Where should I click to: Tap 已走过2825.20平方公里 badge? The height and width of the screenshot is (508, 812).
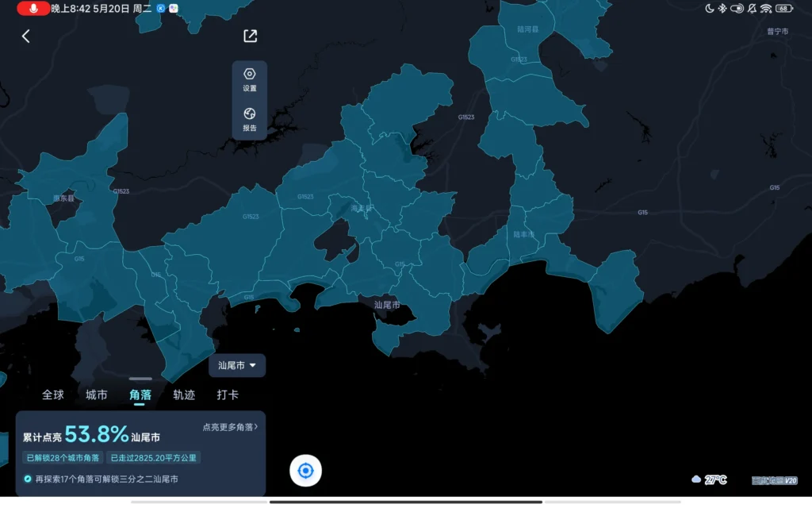point(154,457)
